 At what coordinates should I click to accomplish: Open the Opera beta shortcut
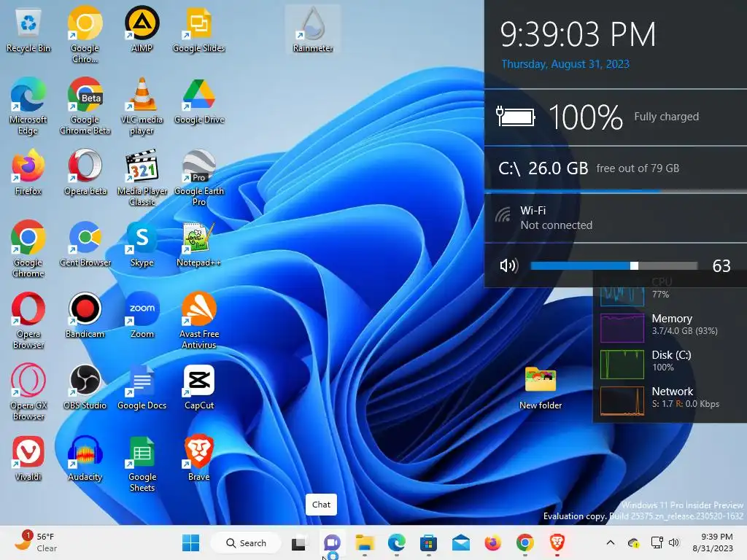[x=85, y=174]
